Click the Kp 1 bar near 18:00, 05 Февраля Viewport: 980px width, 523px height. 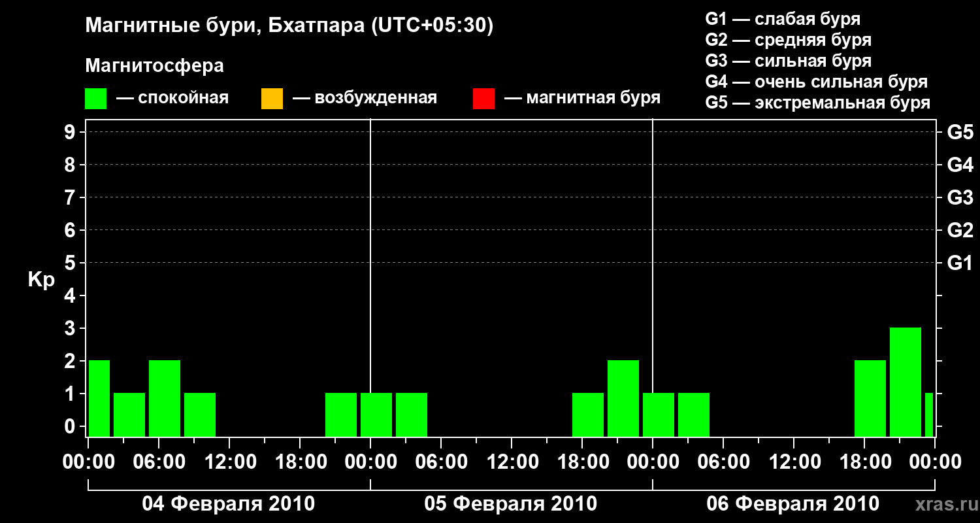[588, 414]
